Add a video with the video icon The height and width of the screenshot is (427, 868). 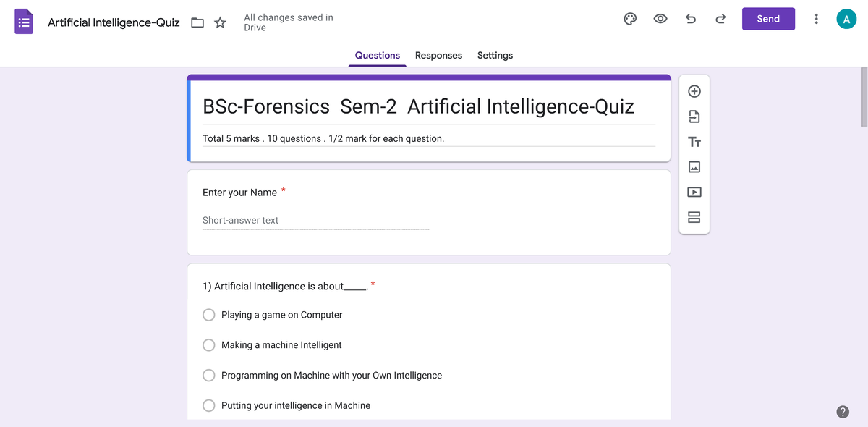694,191
